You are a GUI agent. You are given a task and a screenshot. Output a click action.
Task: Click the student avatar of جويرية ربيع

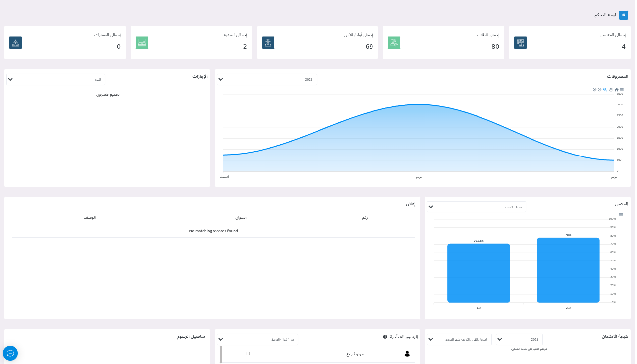coord(407,354)
